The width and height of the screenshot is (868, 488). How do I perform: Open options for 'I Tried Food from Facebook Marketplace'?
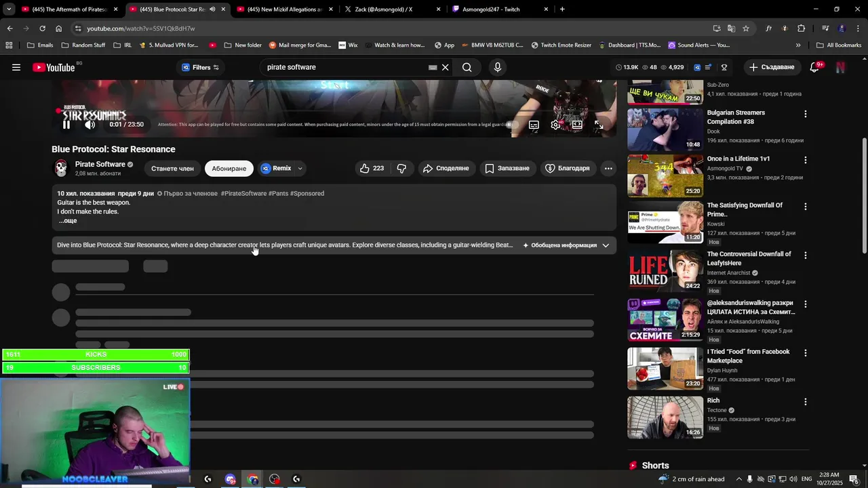(806, 352)
